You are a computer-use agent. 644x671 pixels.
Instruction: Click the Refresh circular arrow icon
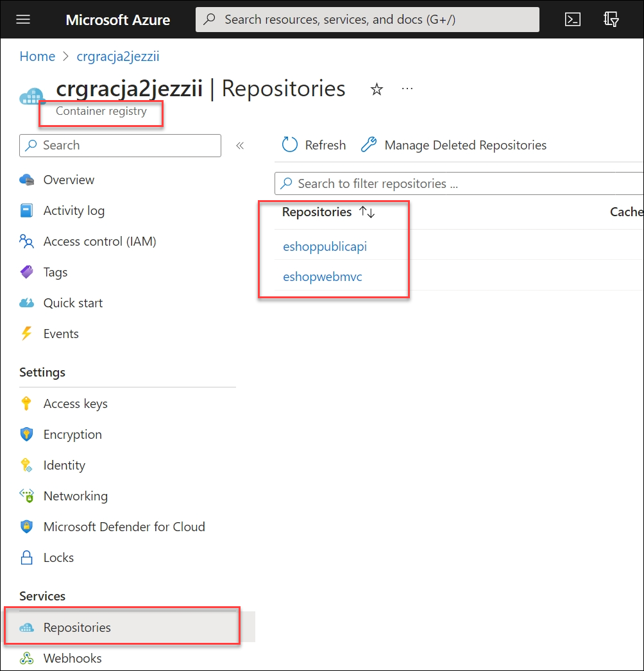[290, 144]
